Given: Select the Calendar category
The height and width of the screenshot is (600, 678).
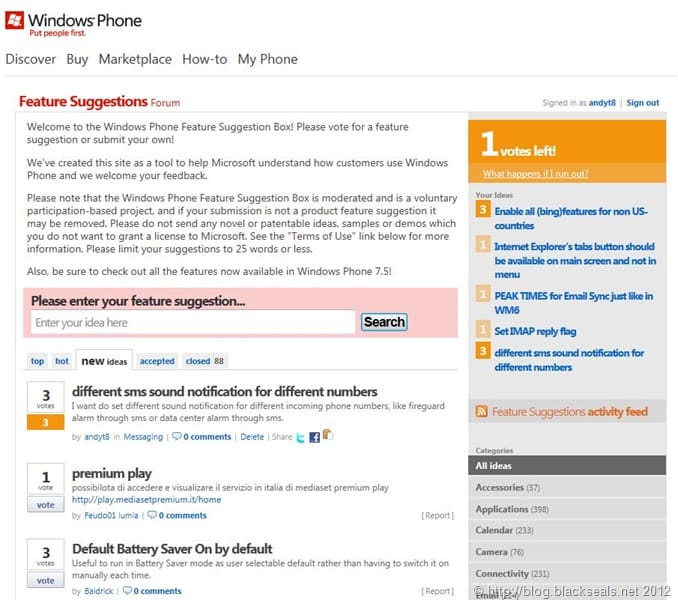Looking at the screenshot, I should click(567, 530).
